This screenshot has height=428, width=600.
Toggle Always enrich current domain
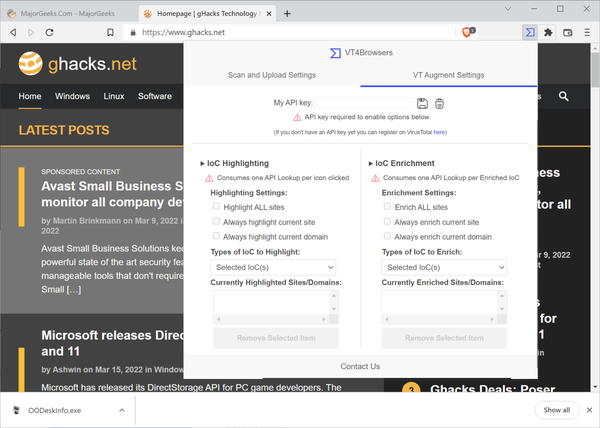click(387, 236)
